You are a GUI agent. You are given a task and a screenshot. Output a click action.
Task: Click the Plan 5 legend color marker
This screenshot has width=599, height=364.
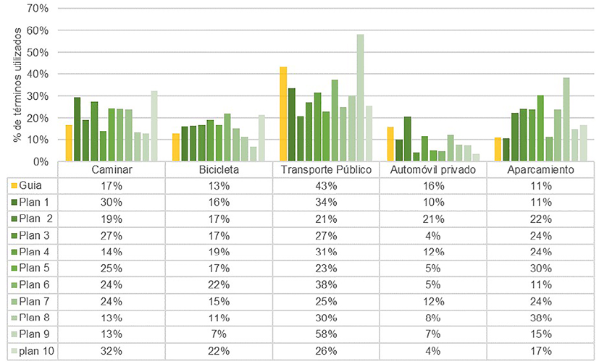tap(14, 267)
